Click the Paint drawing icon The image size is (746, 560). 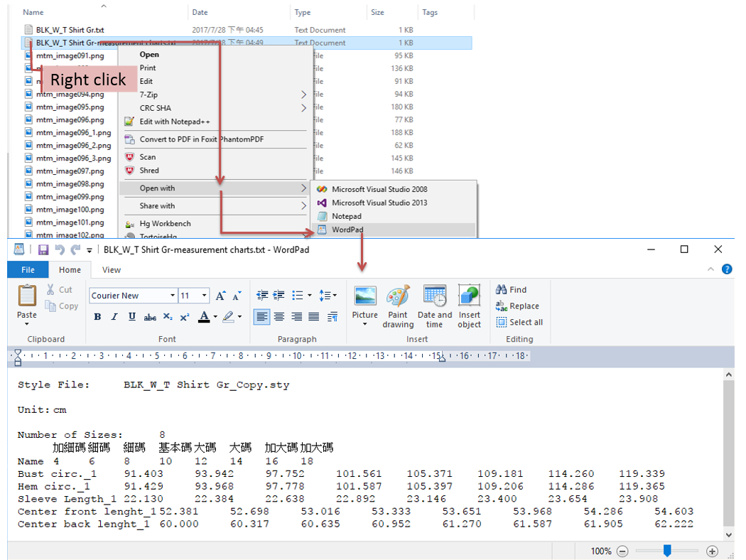[398, 296]
